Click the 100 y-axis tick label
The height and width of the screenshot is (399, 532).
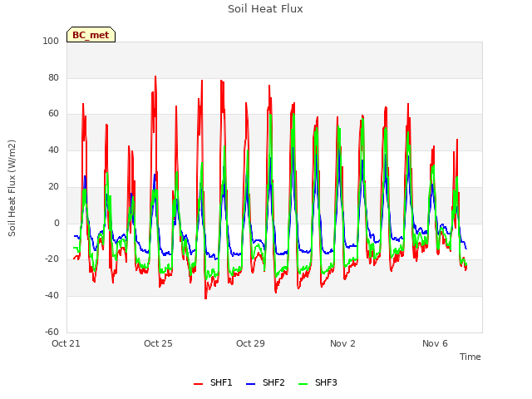click(x=51, y=41)
